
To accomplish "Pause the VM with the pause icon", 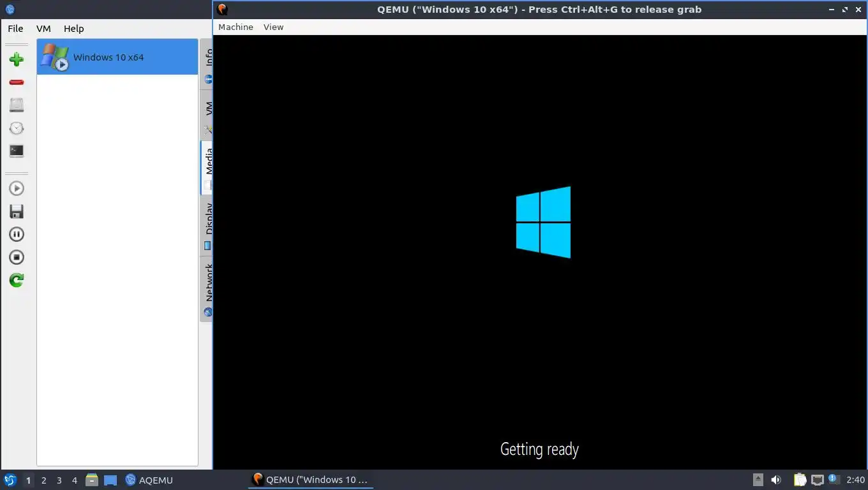I will click(x=17, y=234).
